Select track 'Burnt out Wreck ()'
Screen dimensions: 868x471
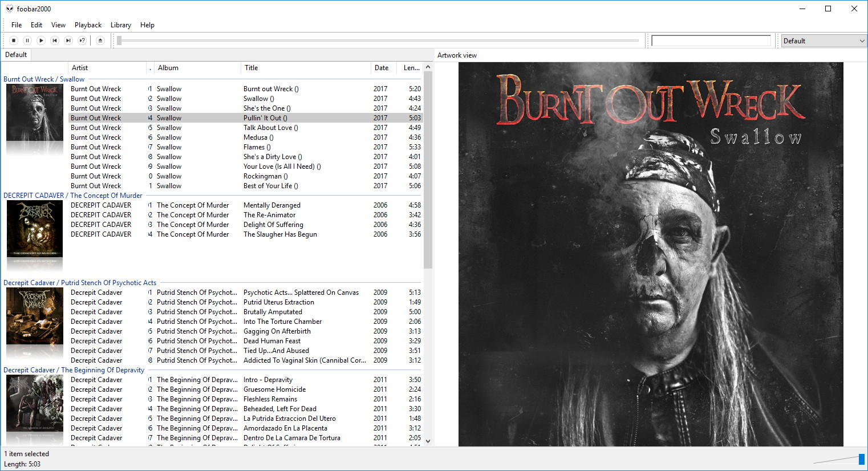pos(245,89)
